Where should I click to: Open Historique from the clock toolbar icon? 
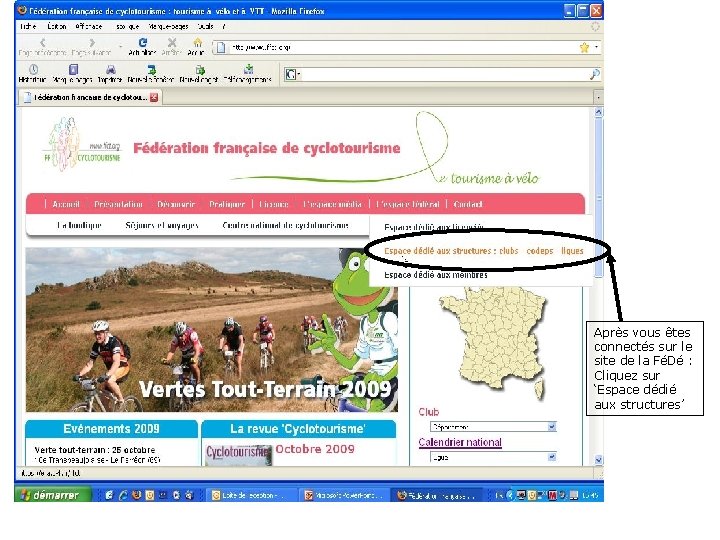33,69
